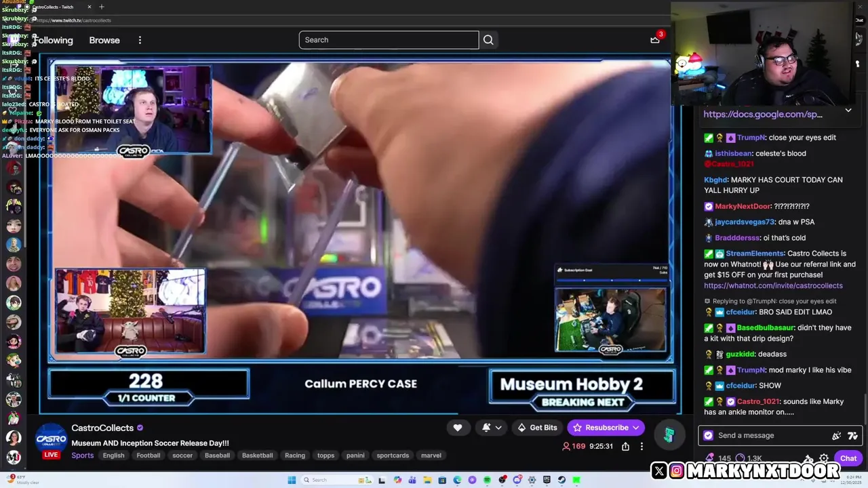The height and width of the screenshot is (488, 868).
Task: Toggle the heart follow button
Action: (x=458, y=428)
